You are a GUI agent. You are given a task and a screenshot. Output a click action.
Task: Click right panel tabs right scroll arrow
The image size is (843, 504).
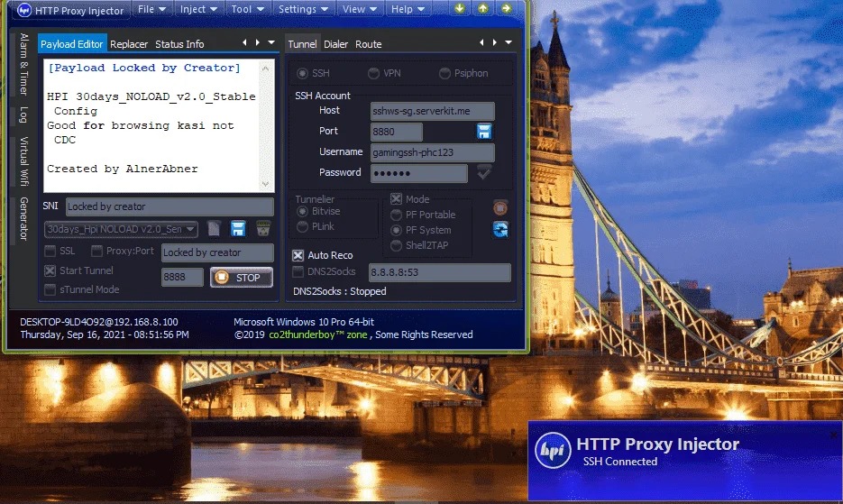tap(495, 42)
